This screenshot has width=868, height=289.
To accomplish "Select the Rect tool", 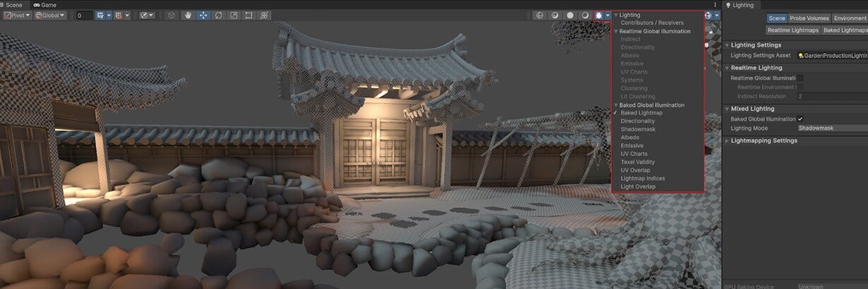I will coord(248,15).
